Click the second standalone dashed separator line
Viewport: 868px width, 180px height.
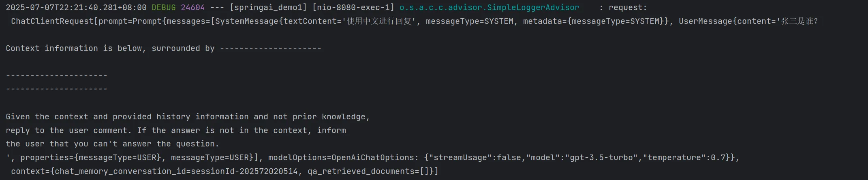(x=57, y=89)
